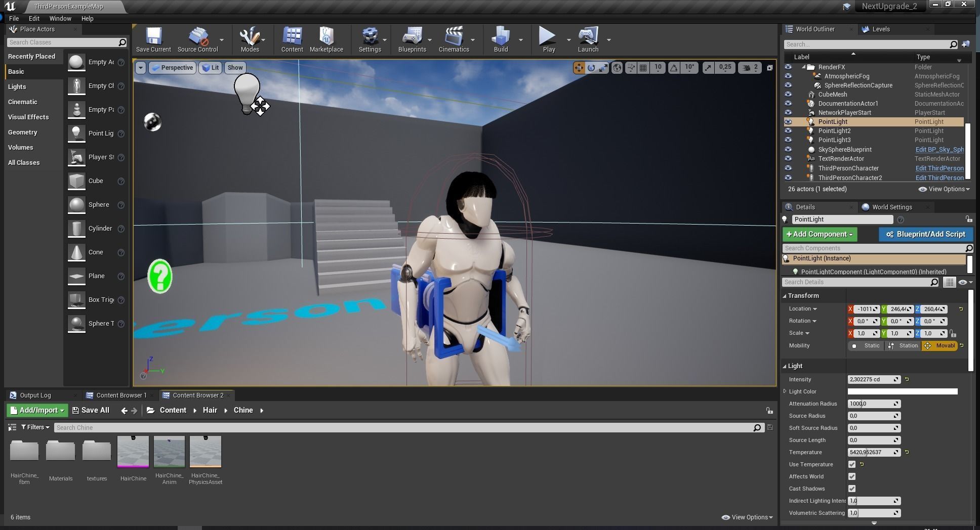Click the Point Light icon in Place Actors
This screenshot has width=980, height=530.
(x=76, y=134)
